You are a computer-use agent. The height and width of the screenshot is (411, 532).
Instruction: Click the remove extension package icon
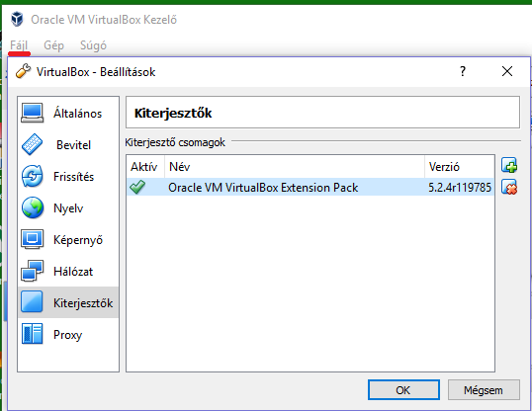point(509,187)
